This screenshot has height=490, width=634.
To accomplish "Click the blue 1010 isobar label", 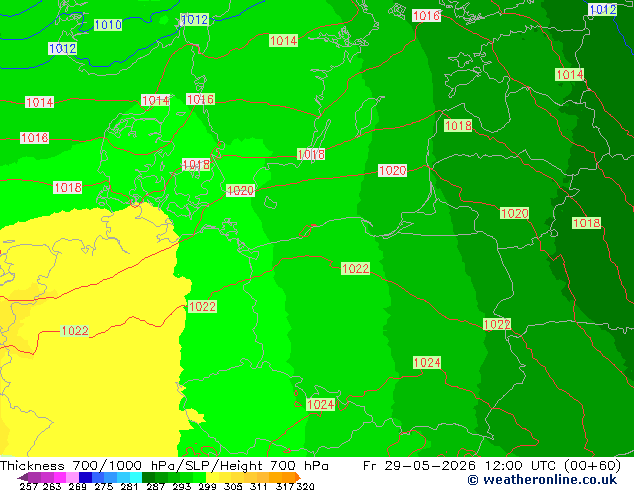I will point(108,25).
